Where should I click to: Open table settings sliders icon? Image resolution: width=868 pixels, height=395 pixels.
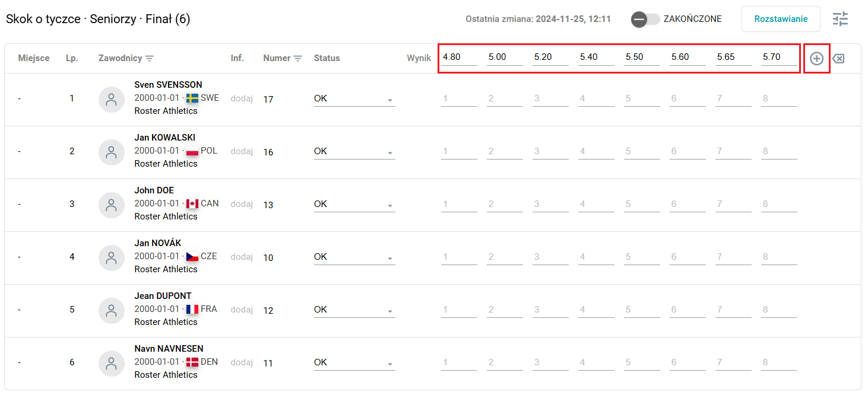(x=840, y=19)
